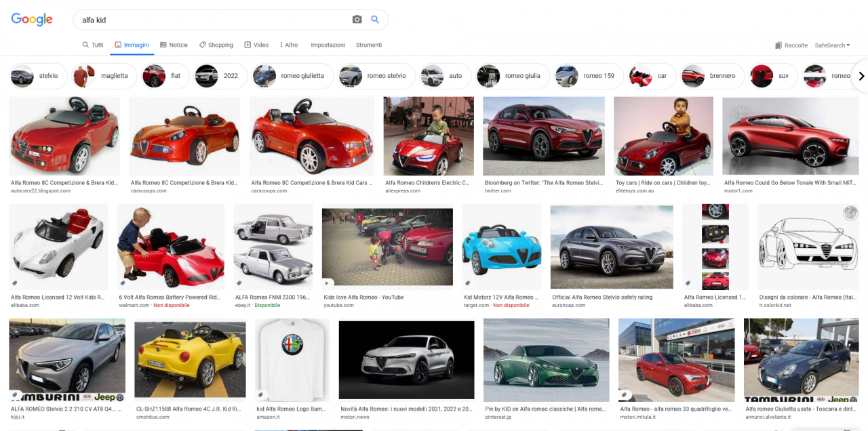
Task: Open Raccolte collections
Action: pyautogui.click(x=791, y=45)
